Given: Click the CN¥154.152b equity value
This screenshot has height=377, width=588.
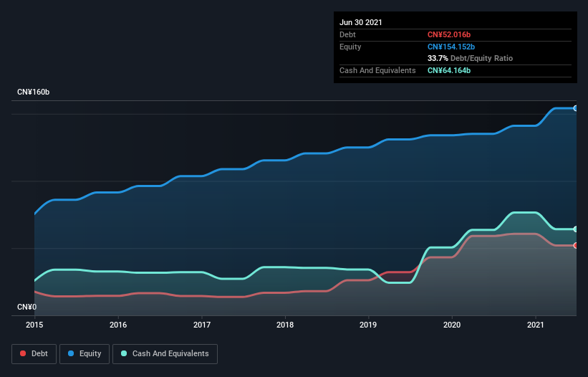Looking at the screenshot, I should coord(451,47).
